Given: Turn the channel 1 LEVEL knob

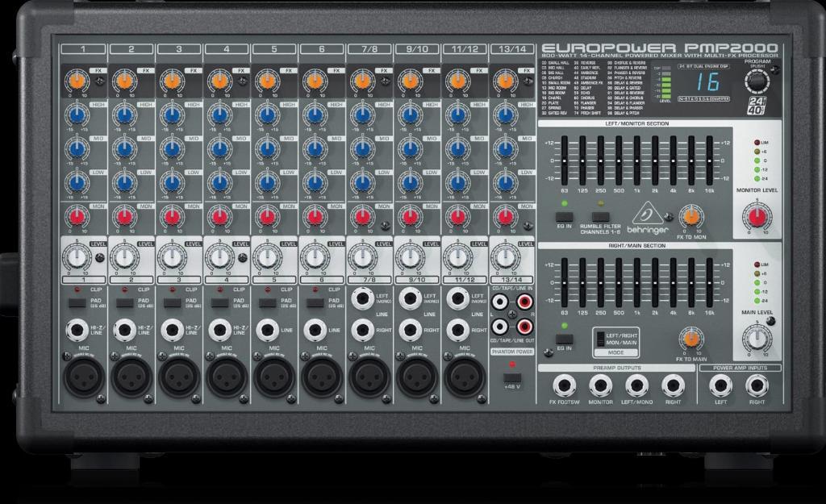Looking at the screenshot, I should tap(77, 257).
